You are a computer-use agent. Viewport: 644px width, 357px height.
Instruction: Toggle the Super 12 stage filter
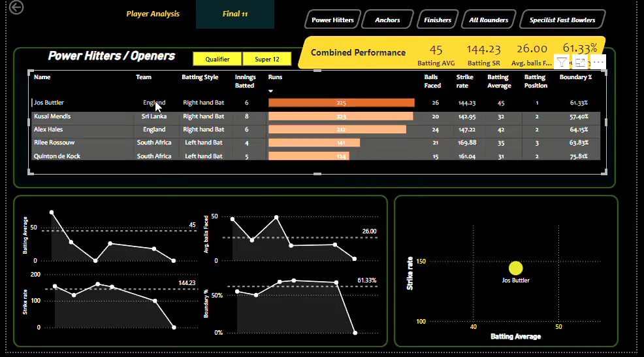[x=267, y=59]
